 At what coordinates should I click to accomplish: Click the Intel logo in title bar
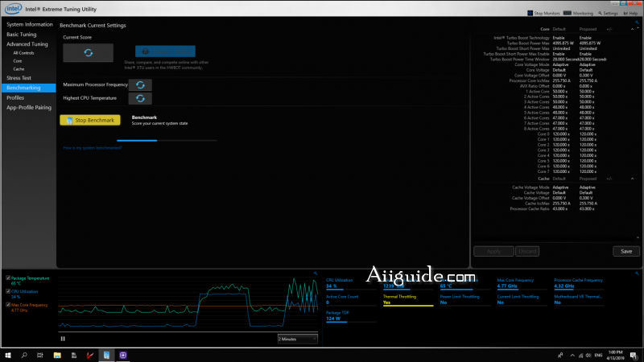(x=13, y=8)
